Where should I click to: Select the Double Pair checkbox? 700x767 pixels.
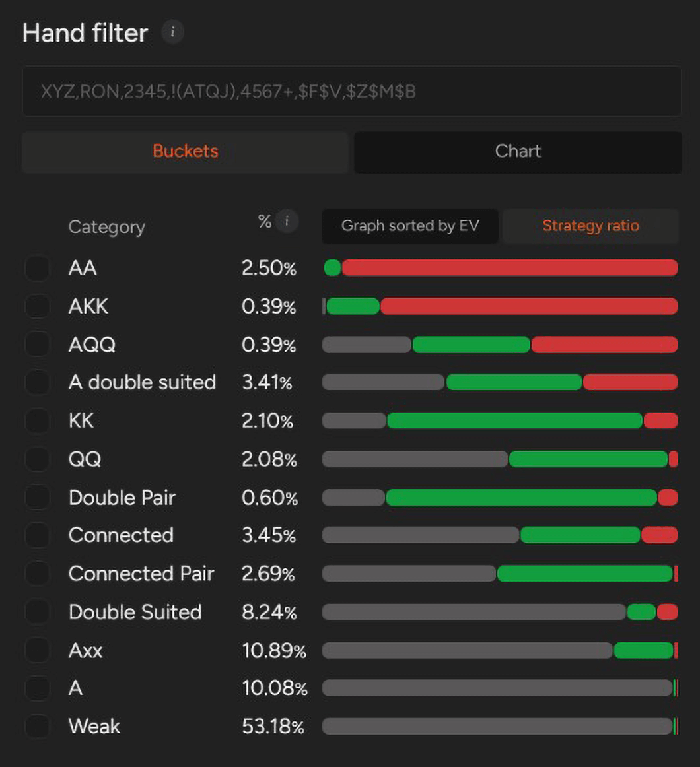[37, 497]
